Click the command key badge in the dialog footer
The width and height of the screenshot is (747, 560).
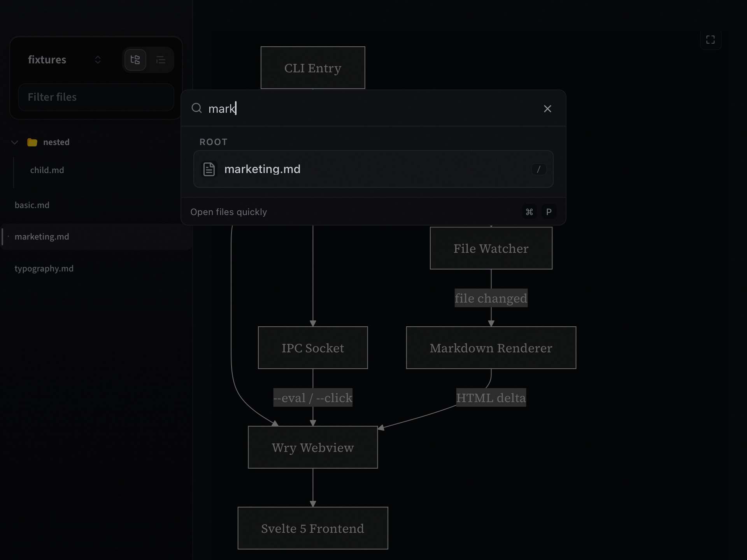coord(529,212)
